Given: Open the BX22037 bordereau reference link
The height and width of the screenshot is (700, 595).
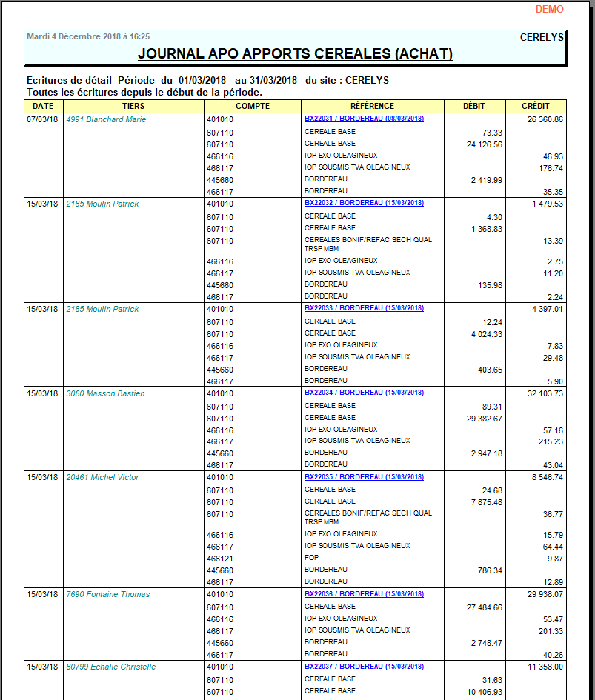Looking at the screenshot, I should click(x=364, y=667).
